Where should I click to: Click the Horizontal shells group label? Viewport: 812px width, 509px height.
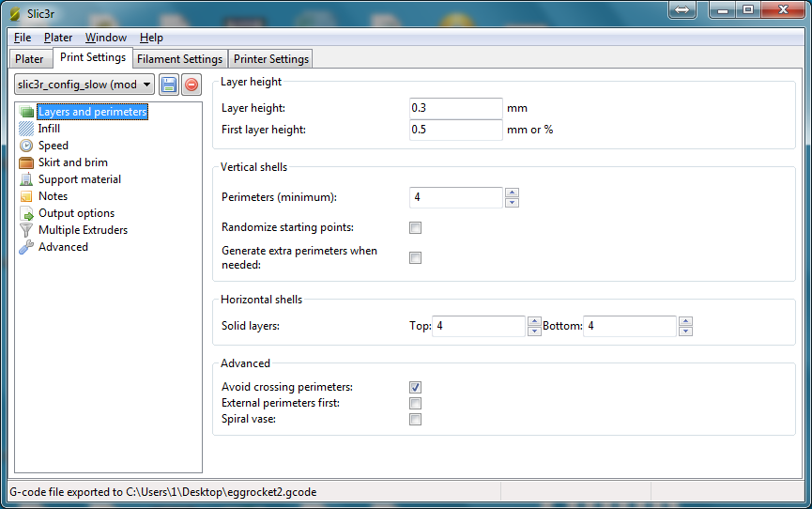point(262,300)
